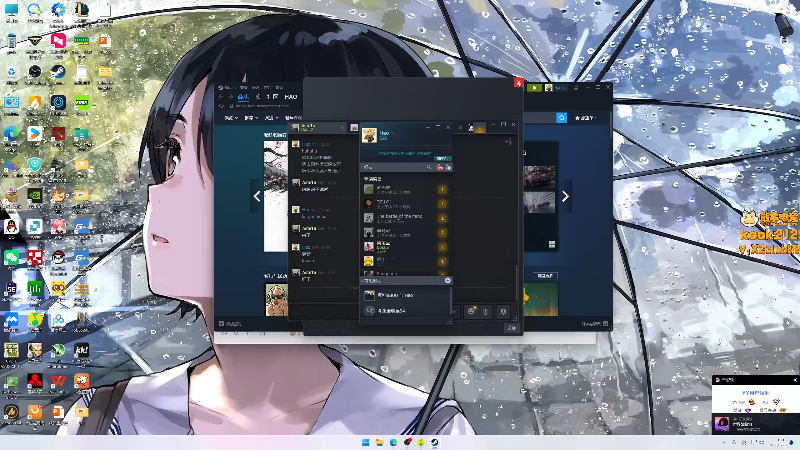Click the Steam icon in the taskbar
Viewport: 800px width, 450px height.
coord(435,442)
